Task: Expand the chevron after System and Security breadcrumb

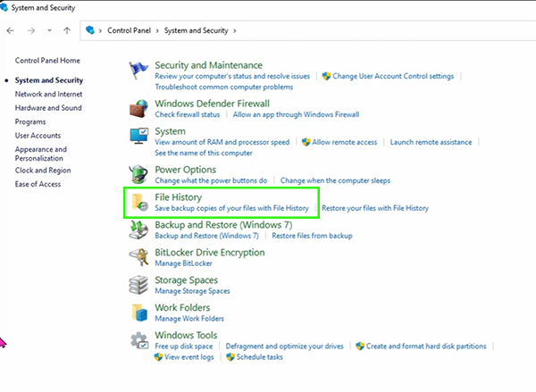Action: pos(234,30)
